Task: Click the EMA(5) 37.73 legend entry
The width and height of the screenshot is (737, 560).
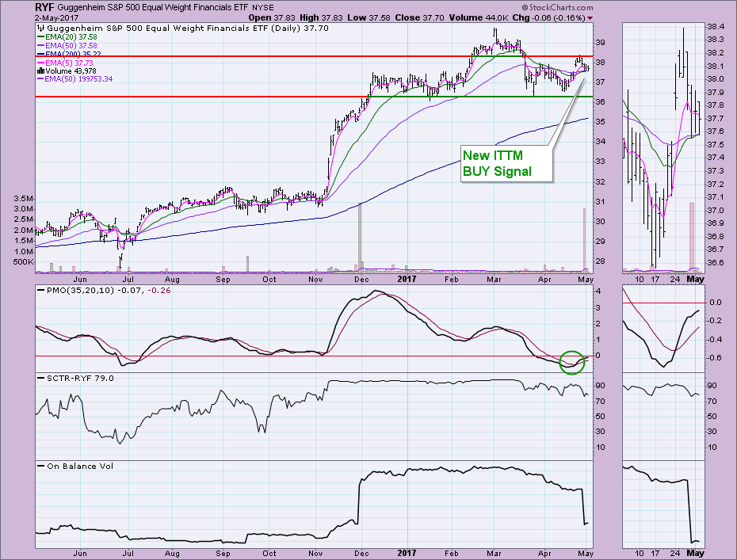Action: tap(66, 63)
